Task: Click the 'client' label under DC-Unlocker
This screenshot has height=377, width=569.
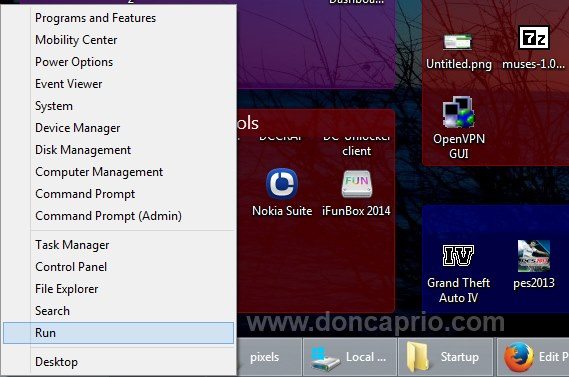Action: pos(356,151)
